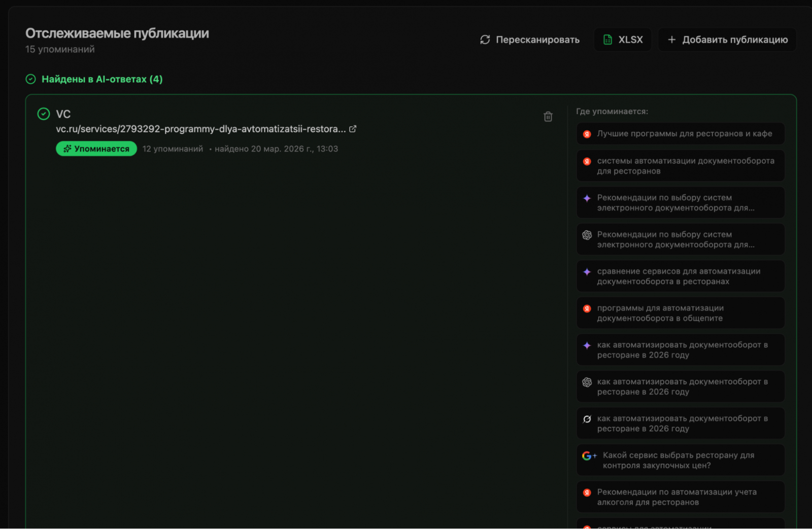Click the plus icon for adding publication
This screenshot has height=529, width=812.
click(671, 40)
